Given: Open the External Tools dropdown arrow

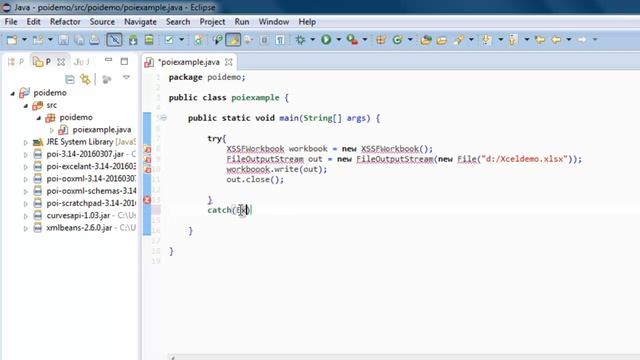Looking at the screenshot, I should (x=364, y=40).
